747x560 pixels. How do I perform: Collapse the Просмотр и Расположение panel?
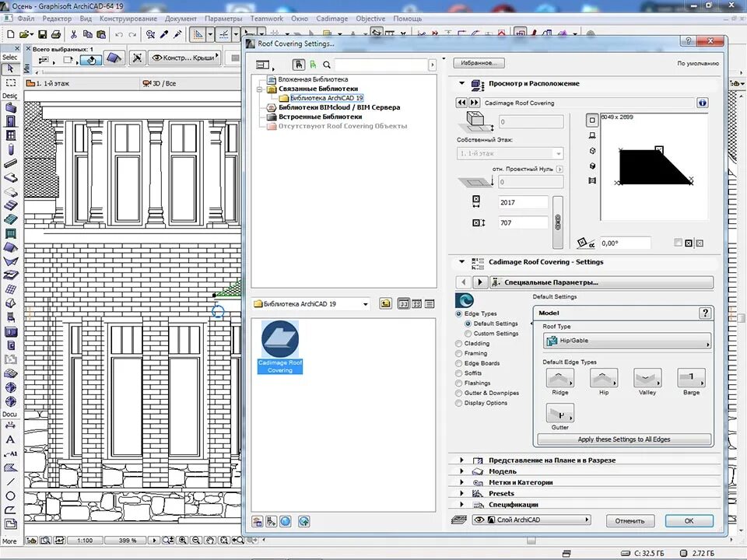click(461, 83)
